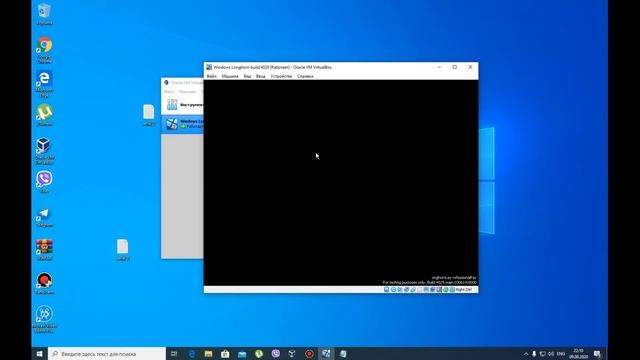Click the shared folders icon in VM status bar

pyautogui.click(x=420, y=289)
